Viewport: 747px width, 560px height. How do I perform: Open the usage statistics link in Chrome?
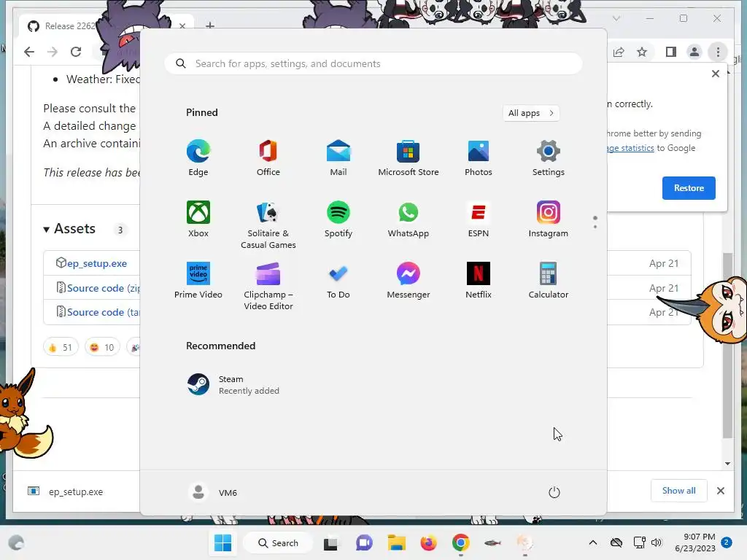tap(630, 148)
